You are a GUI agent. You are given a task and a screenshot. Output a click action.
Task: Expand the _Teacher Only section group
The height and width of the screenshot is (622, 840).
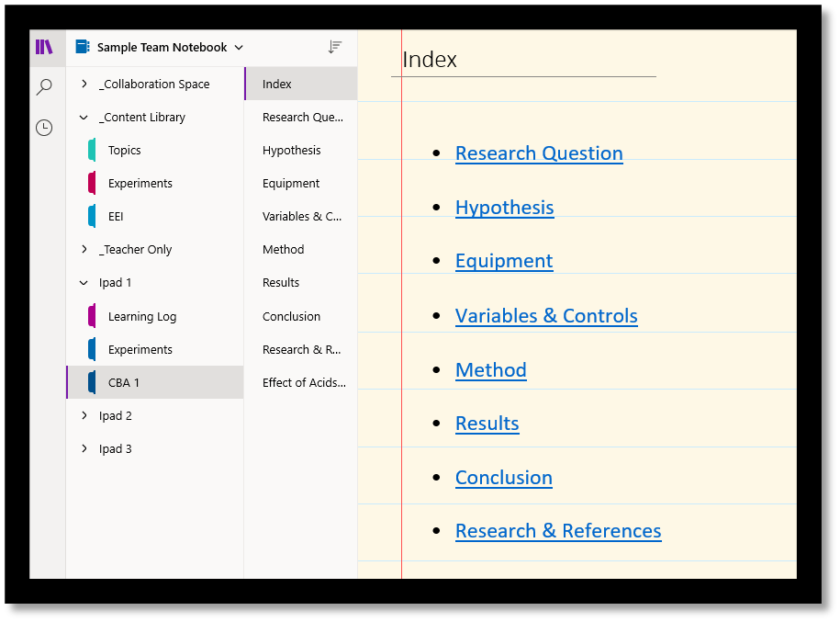[84, 249]
